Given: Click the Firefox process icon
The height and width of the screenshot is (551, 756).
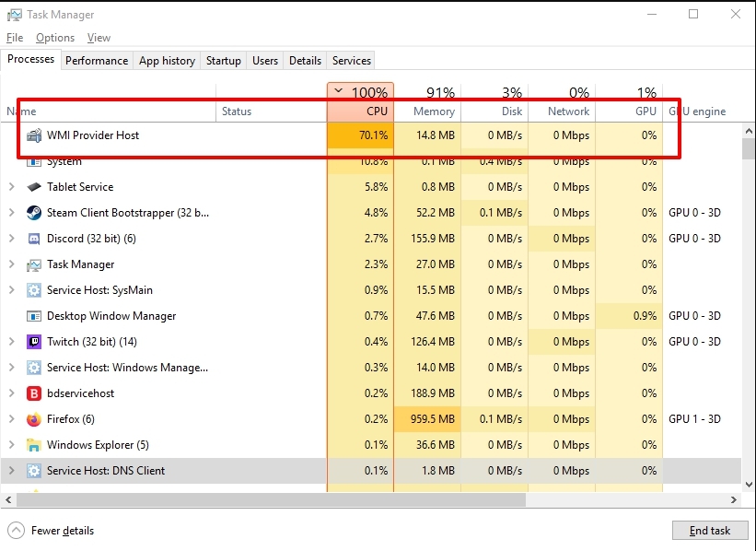Looking at the screenshot, I should coord(34,419).
